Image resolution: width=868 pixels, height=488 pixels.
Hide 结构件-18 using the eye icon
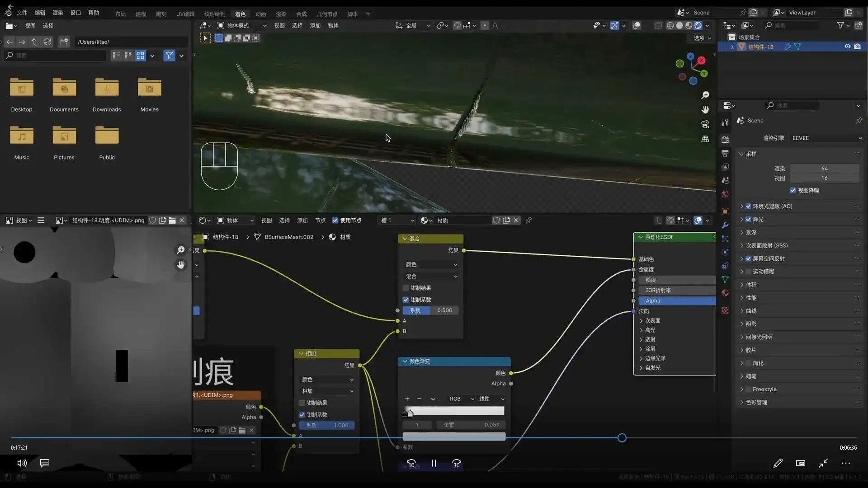847,47
